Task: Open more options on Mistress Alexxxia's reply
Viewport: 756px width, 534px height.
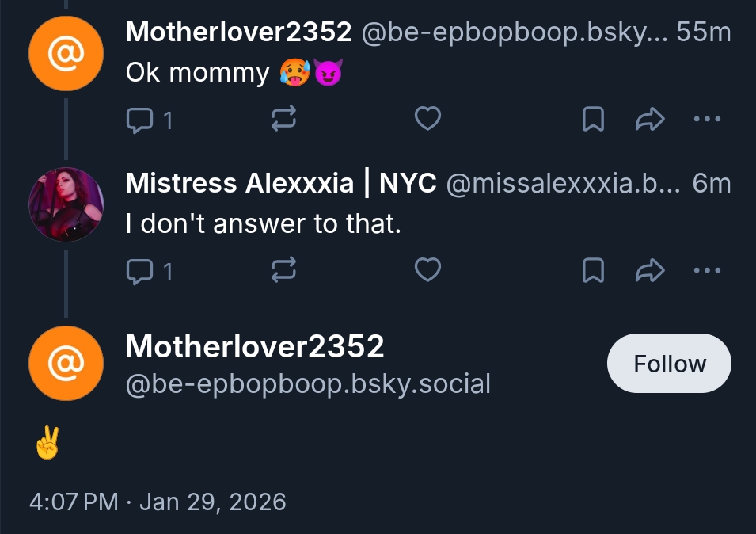Action: pyautogui.click(x=706, y=272)
